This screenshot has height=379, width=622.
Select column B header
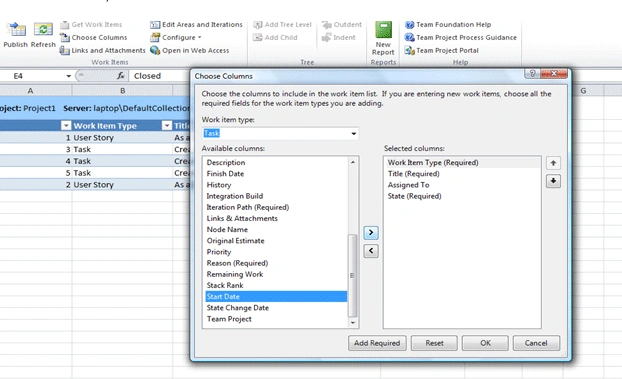(123, 91)
